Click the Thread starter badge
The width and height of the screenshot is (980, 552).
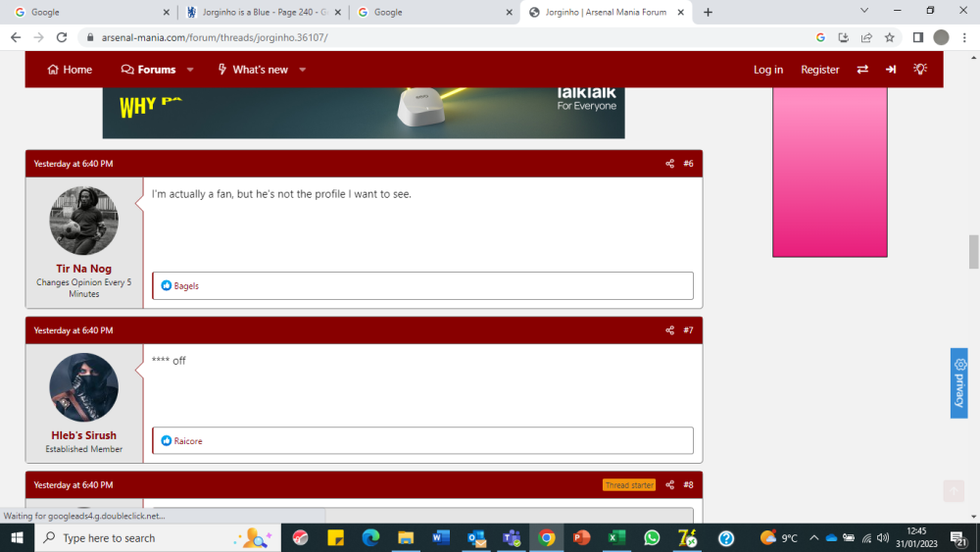click(629, 485)
